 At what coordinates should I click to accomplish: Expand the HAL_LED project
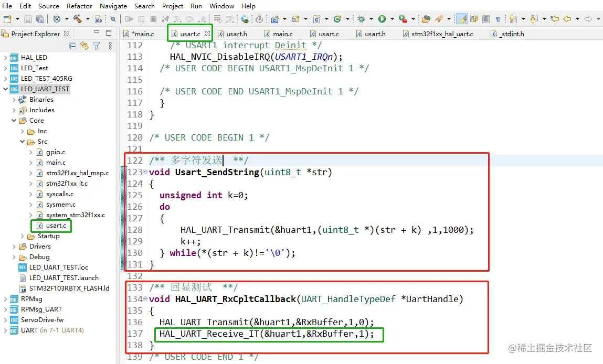(5, 58)
